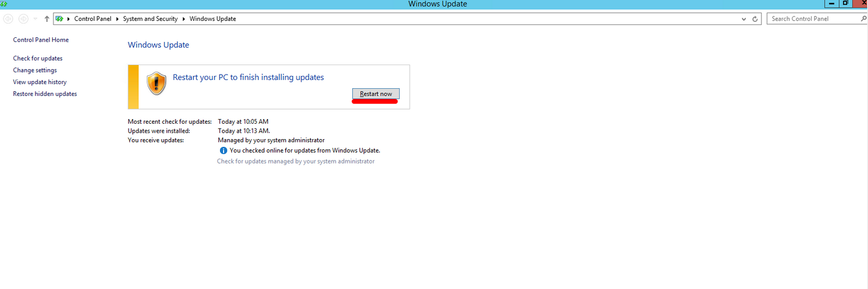The height and width of the screenshot is (289, 868).
Task: Minimize the Windows Update window
Action: tap(832, 4)
